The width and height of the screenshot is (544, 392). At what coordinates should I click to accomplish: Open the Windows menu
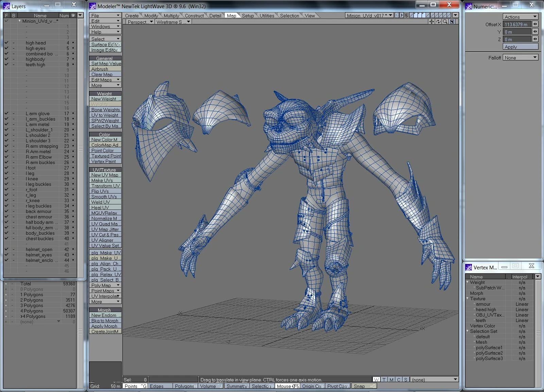tap(105, 26)
